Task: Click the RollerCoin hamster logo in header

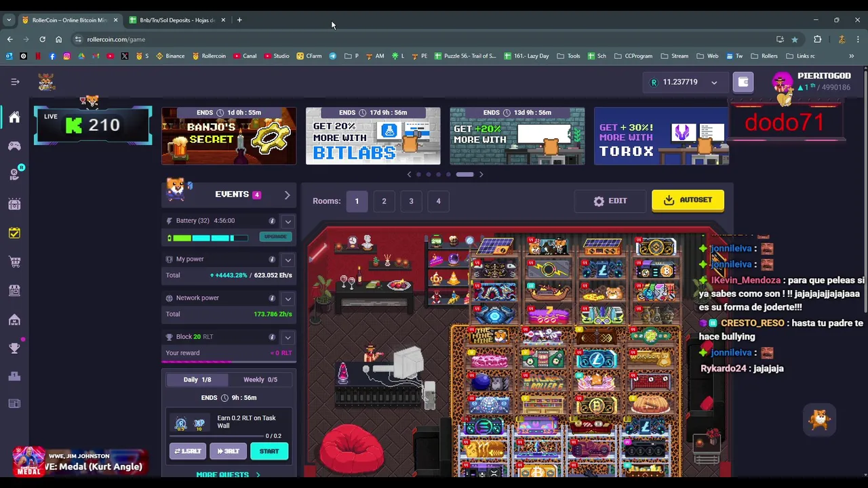Action: click(46, 82)
